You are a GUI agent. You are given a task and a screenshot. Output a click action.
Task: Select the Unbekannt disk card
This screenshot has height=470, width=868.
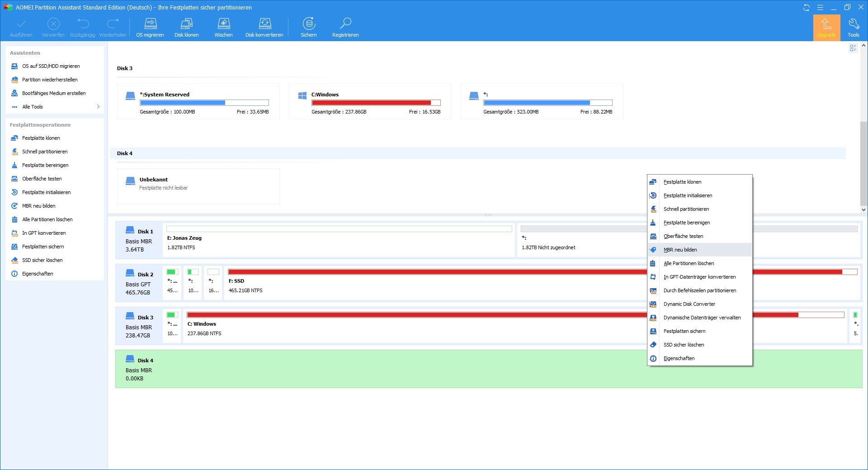[198, 186]
